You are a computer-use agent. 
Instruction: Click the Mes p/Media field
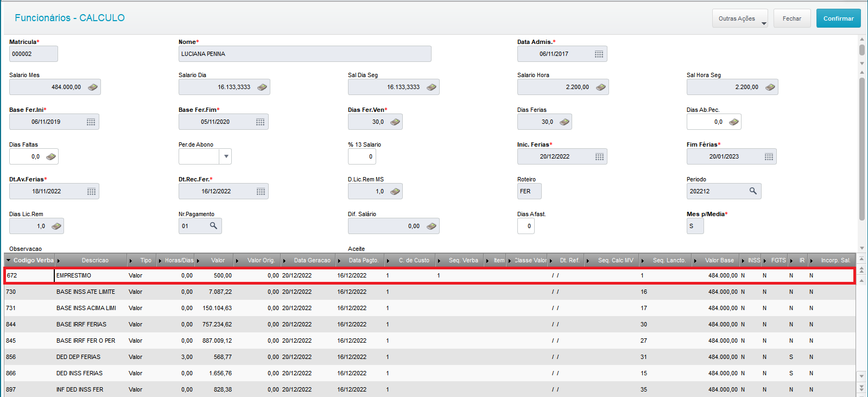[695, 226]
